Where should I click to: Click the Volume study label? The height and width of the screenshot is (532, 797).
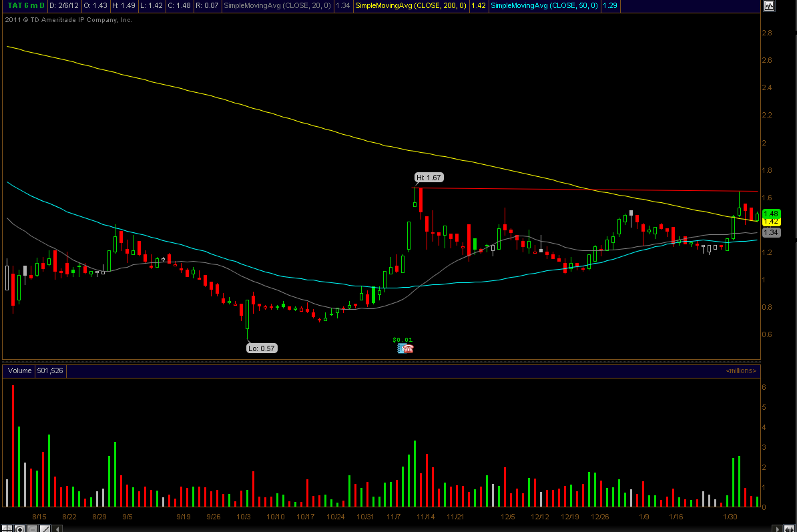point(19,370)
